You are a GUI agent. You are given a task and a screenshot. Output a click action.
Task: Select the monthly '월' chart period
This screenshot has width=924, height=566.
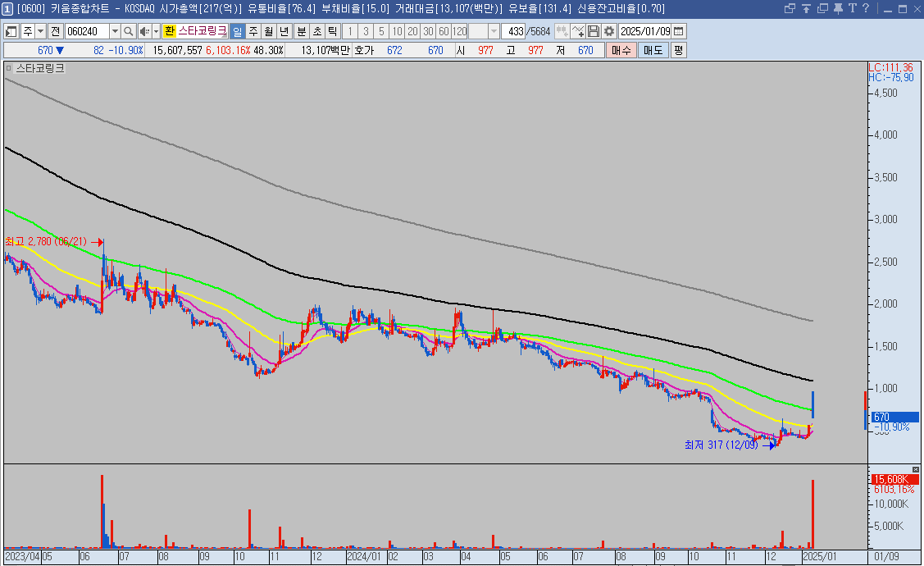[269, 31]
